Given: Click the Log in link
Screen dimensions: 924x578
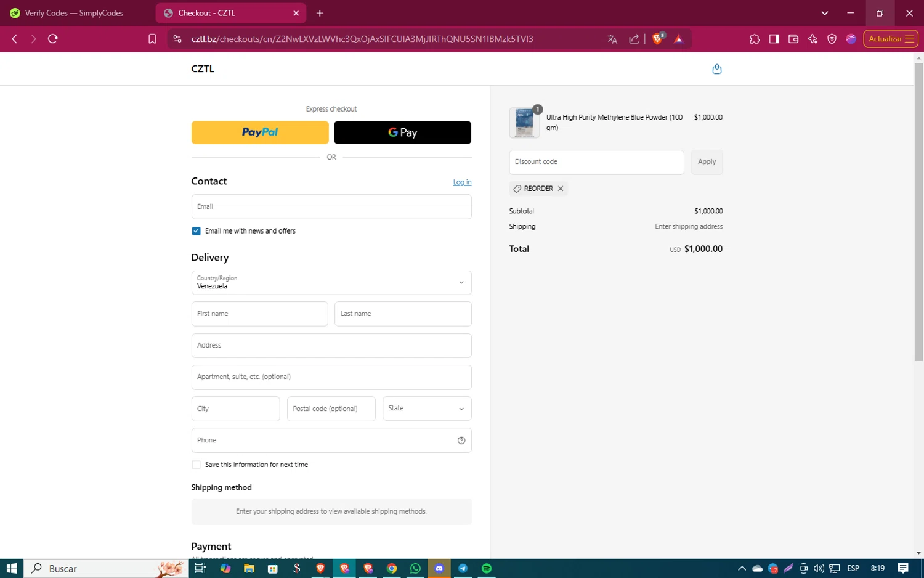Looking at the screenshot, I should (x=462, y=182).
